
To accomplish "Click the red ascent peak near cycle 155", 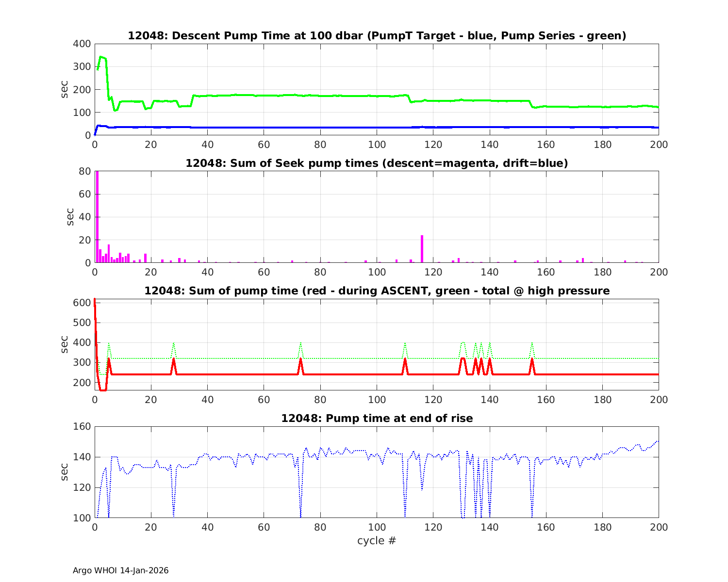I will tap(532, 360).
